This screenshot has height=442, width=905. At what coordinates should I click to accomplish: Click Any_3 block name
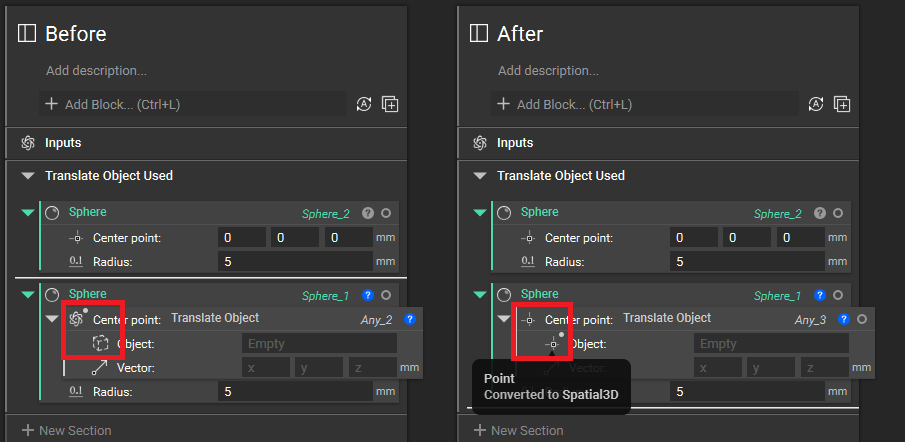coord(810,319)
